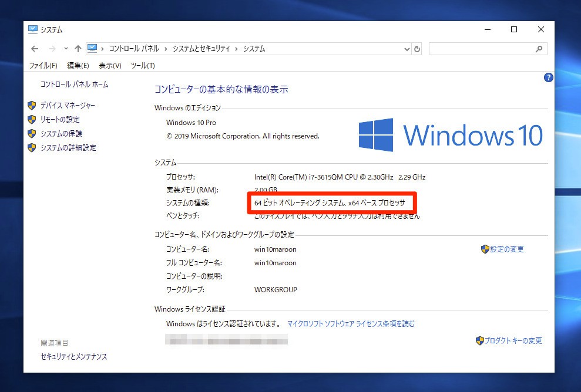This screenshot has width=581, height=392.
Task: Click the システム window title icon
Action: pos(33,29)
